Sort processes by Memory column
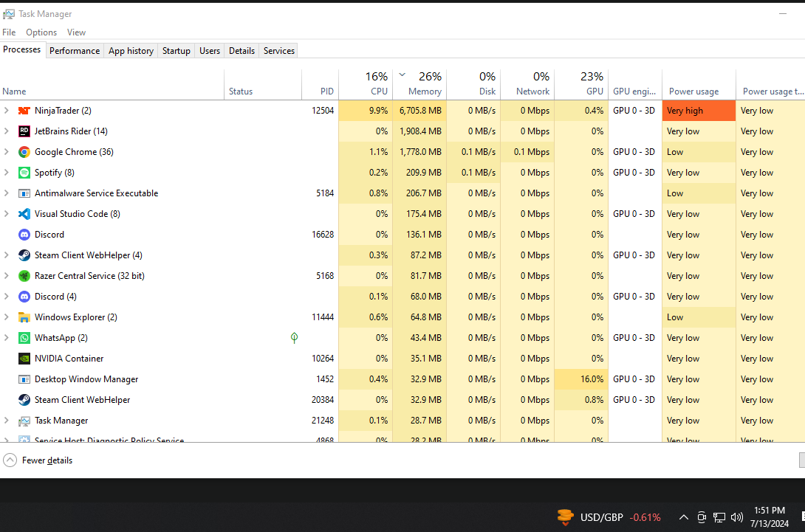805x532 pixels. (x=420, y=84)
